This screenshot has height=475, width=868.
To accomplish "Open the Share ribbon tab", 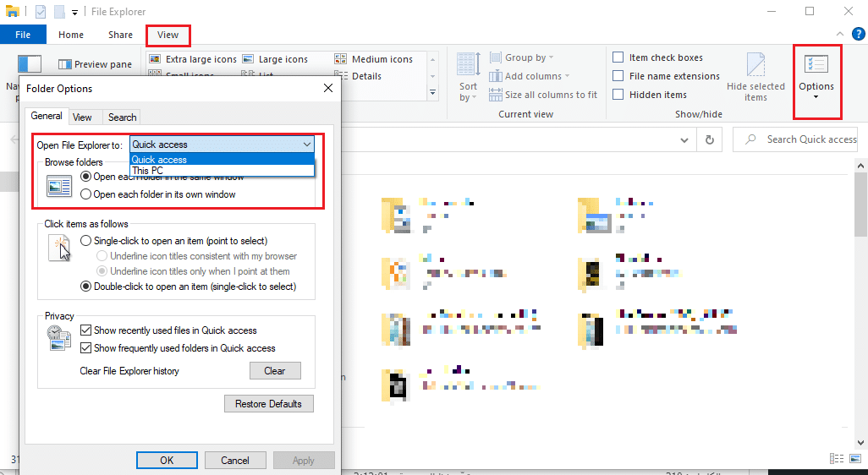I will [120, 35].
